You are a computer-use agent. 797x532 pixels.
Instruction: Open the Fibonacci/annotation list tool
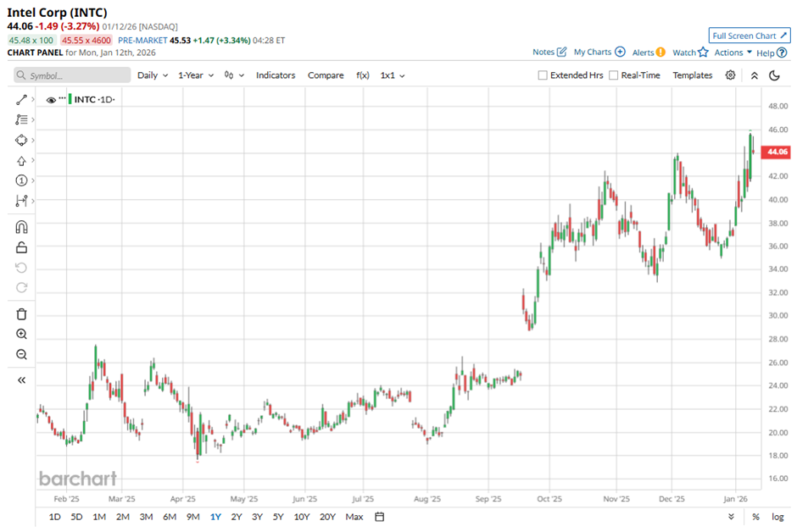pyautogui.click(x=21, y=119)
